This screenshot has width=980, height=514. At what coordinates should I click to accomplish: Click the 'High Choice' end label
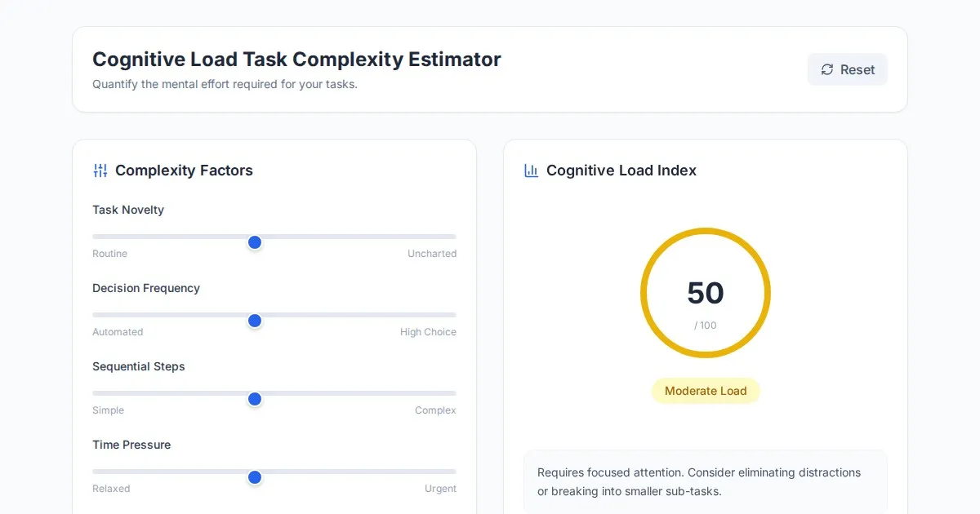(x=428, y=332)
